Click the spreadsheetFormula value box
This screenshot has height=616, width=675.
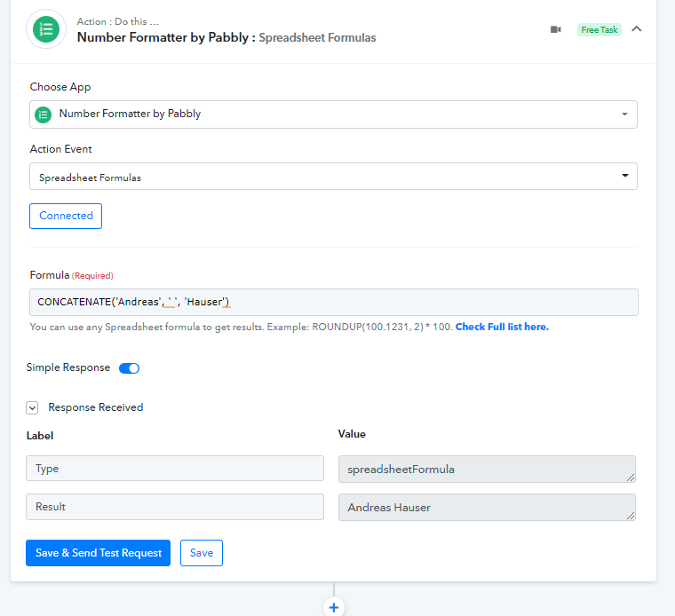click(487, 469)
